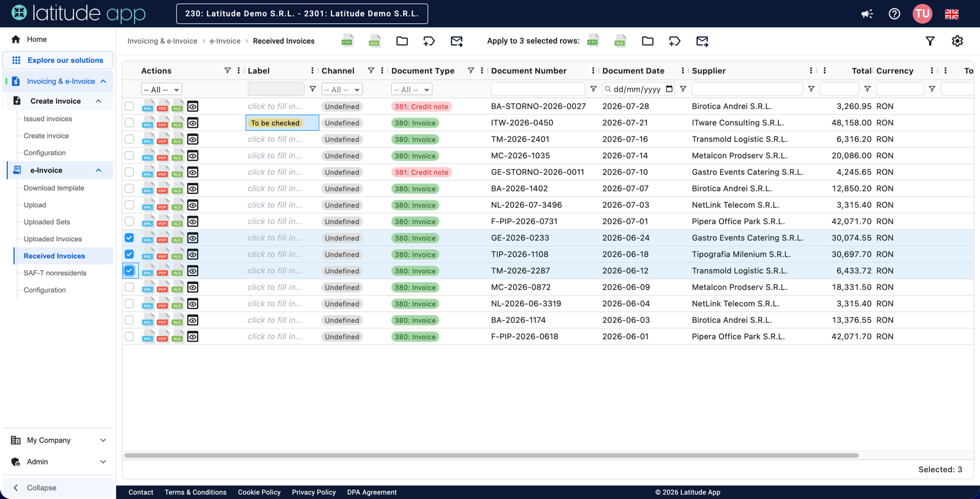The image size is (980, 499).
Task: Export all rows to CSV
Action: 347,41
